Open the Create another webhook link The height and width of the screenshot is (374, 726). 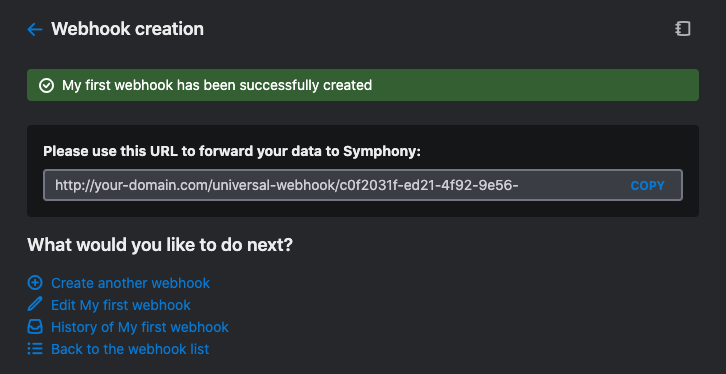(131, 283)
